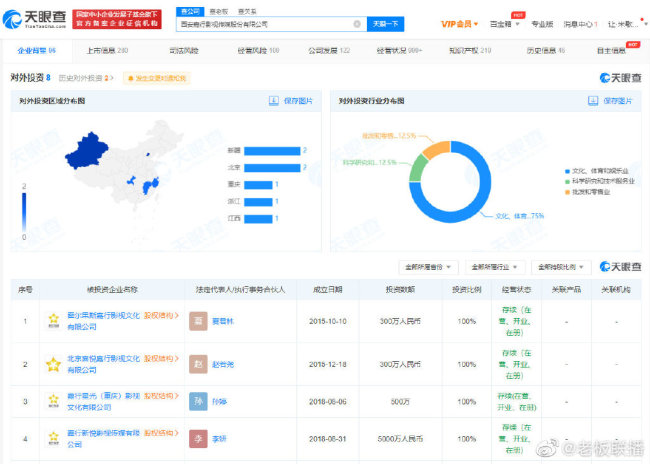Open the avatar of row 1's legal representative
Screen dimensions: 650x464
tap(198, 321)
